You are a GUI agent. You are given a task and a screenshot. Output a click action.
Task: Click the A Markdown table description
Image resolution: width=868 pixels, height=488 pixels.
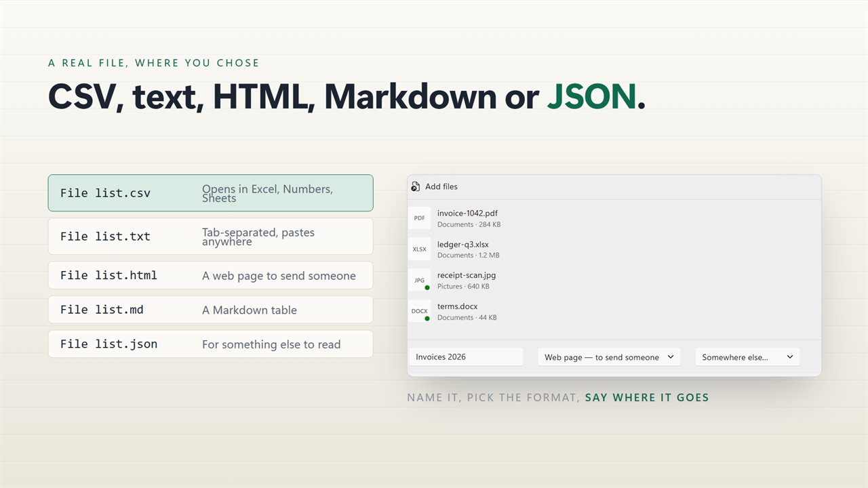pyautogui.click(x=250, y=310)
